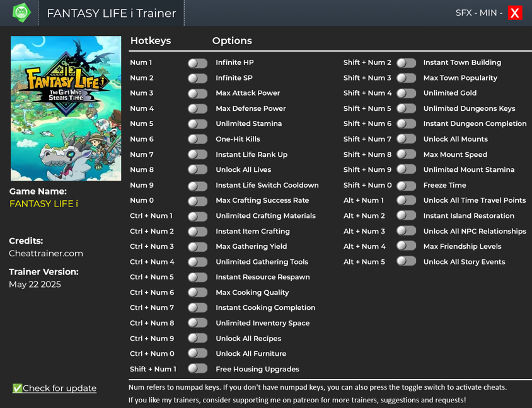
Task: Close the trainer with the red X
Action: coord(515,13)
